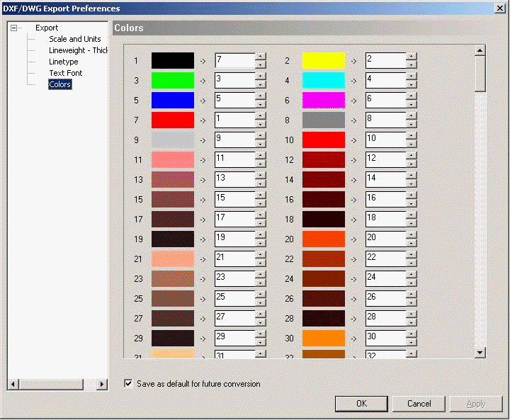The height and width of the screenshot is (420, 510).
Task: Click mapping field for color 24
Action: tap(386, 279)
